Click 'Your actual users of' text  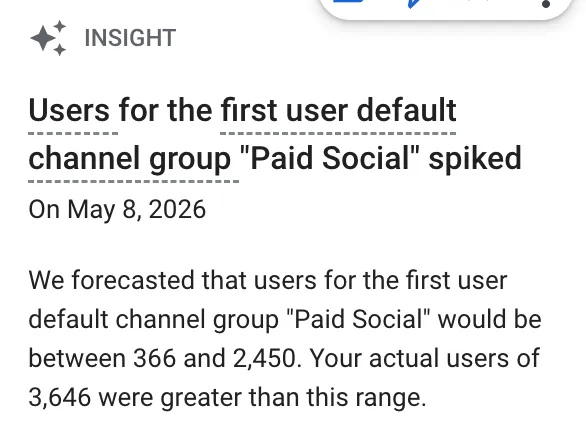point(425,358)
